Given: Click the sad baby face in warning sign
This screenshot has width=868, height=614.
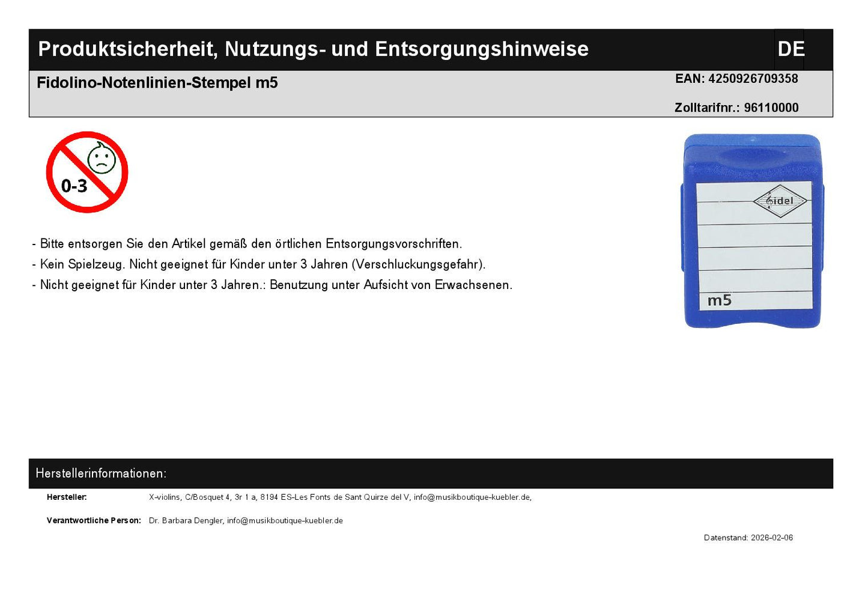Looking at the screenshot, I should point(102,159).
